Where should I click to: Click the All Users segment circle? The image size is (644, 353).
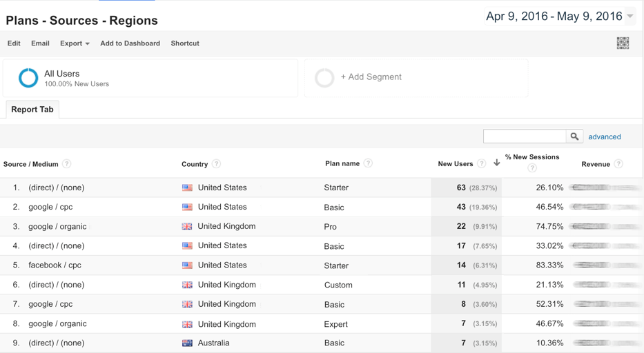(28, 78)
